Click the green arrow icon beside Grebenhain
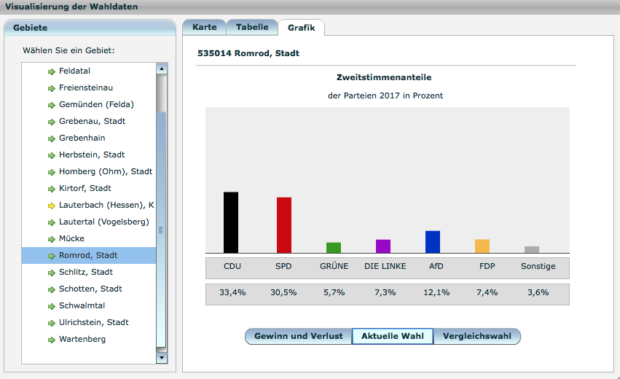The width and height of the screenshot is (620, 379). click(51, 139)
